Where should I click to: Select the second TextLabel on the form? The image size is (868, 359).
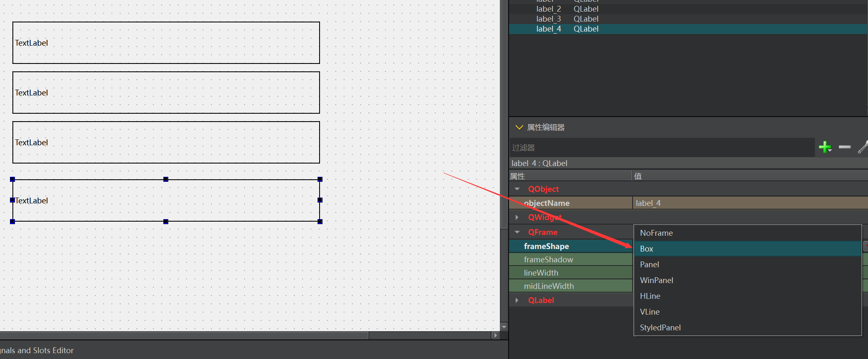tap(166, 93)
